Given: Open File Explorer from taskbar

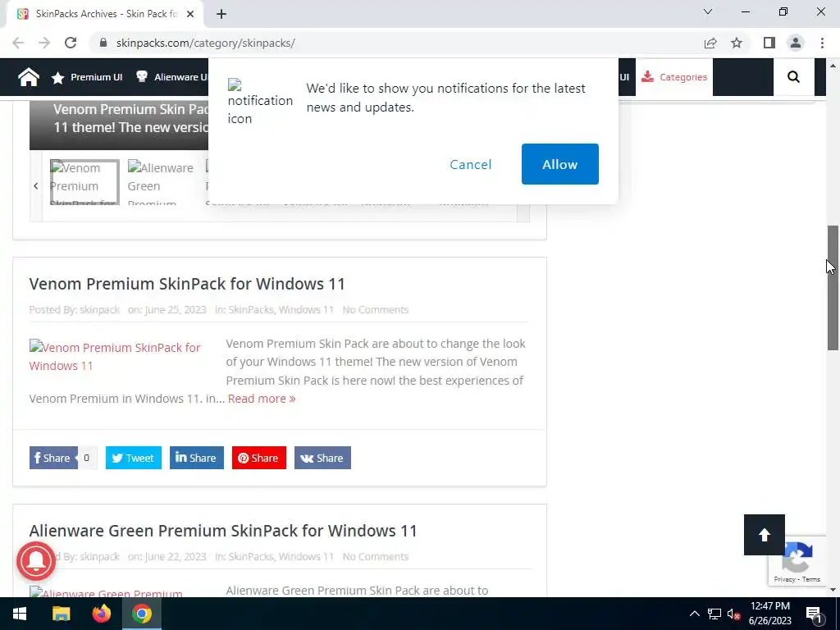Looking at the screenshot, I should [61, 614].
